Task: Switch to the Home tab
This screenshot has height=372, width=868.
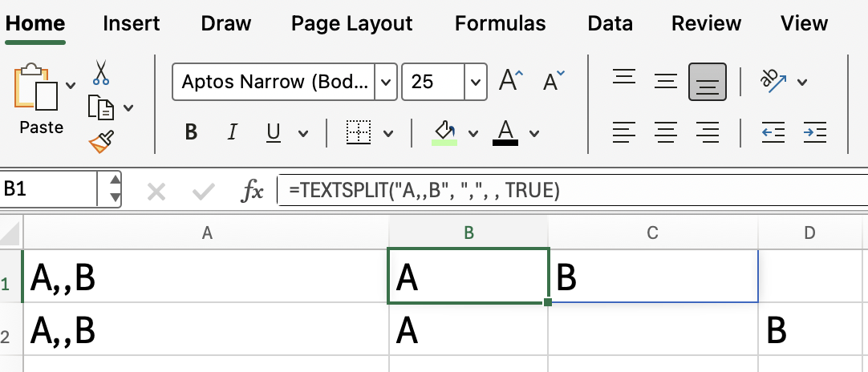Action: click(x=35, y=23)
